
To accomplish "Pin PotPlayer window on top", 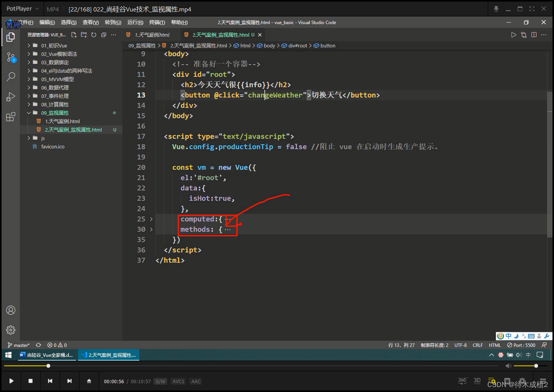I will (x=496, y=9).
